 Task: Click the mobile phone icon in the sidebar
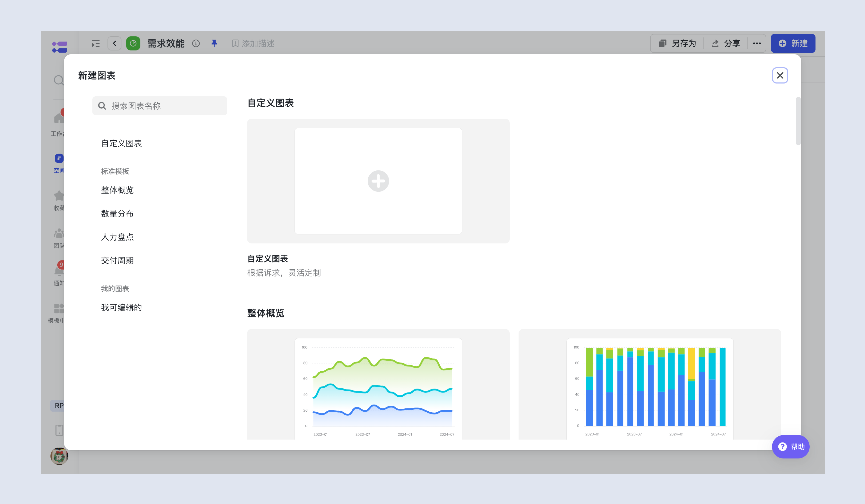click(x=59, y=430)
